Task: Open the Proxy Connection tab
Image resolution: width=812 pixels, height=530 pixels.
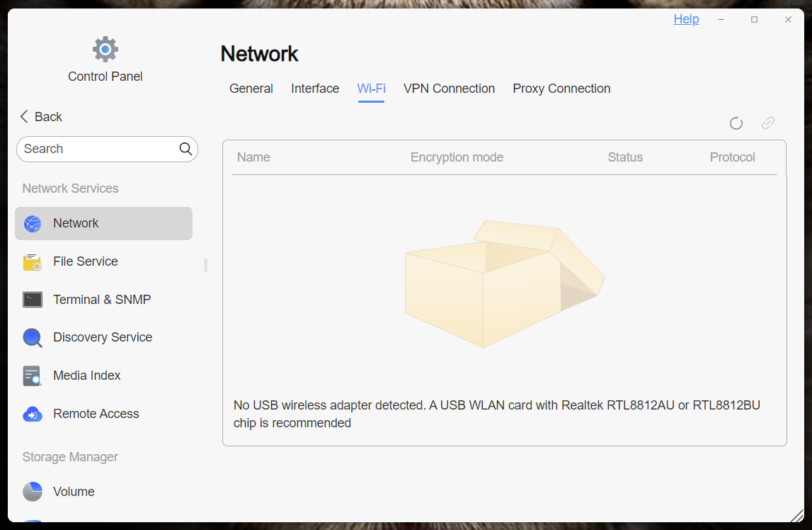Action: click(x=561, y=89)
